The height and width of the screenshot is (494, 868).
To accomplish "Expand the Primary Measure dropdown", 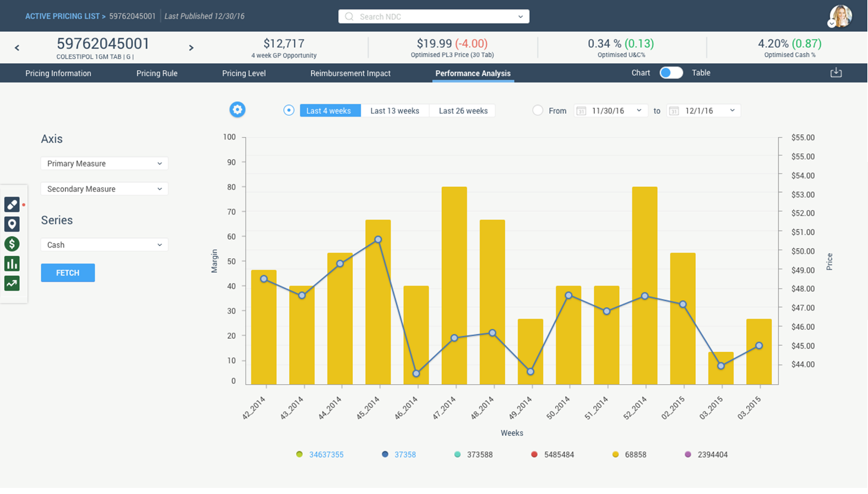I will pos(104,164).
